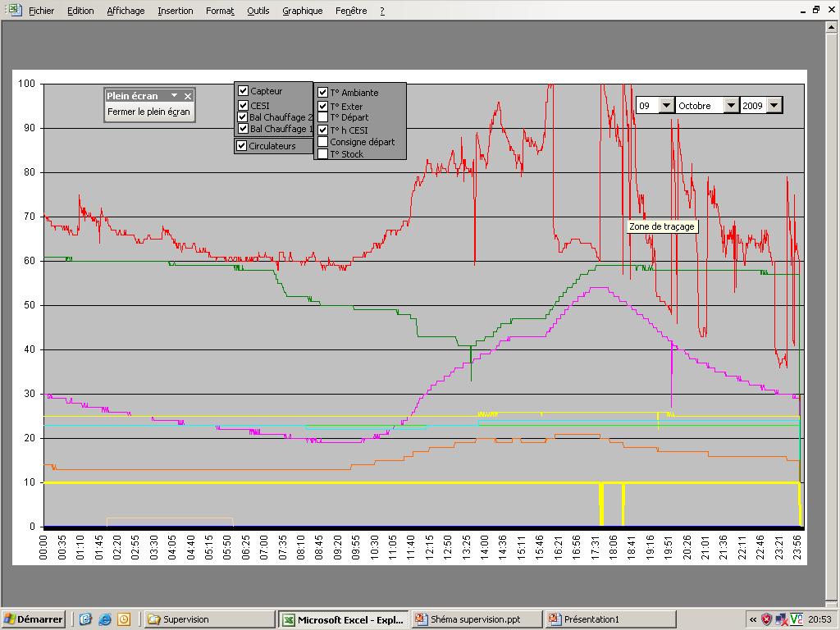This screenshot has height=630, width=840.
Task: Click the Excel document icon beside Fichier
Action: pyautogui.click(x=13, y=10)
